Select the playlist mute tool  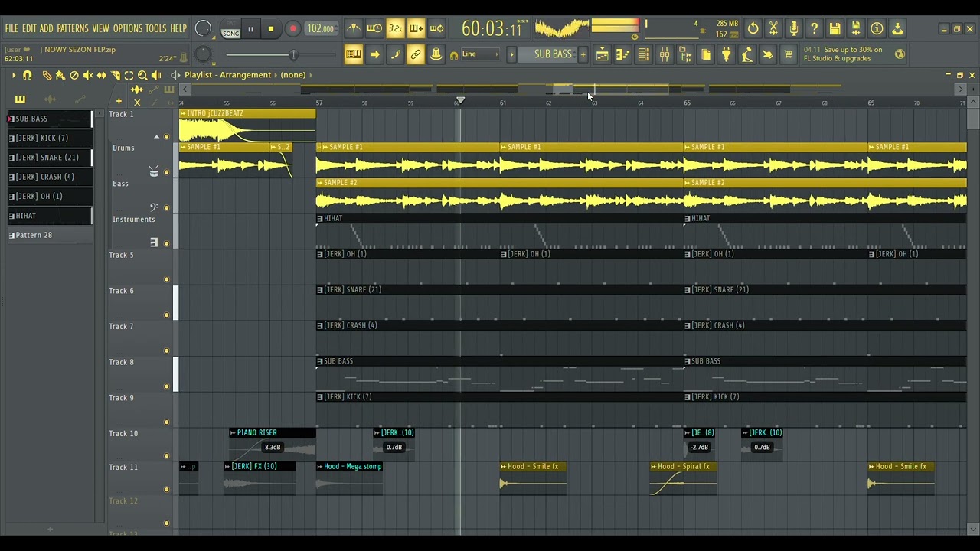pyautogui.click(x=88, y=75)
